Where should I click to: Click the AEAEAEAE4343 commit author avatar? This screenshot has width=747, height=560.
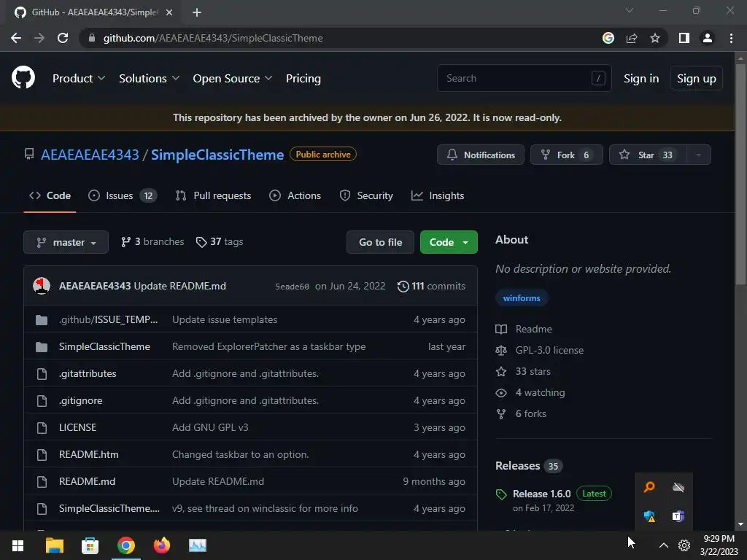pos(42,286)
